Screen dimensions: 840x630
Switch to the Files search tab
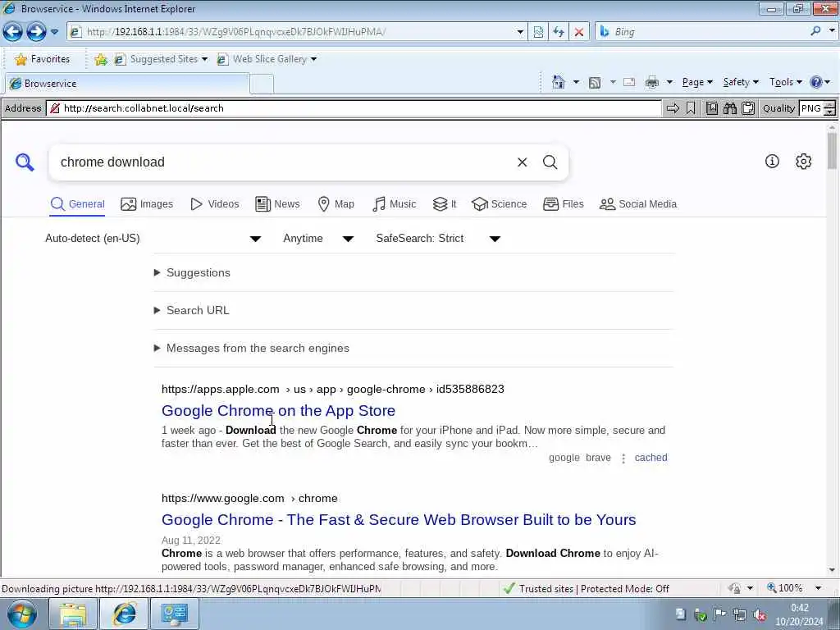click(x=563, y=204)
